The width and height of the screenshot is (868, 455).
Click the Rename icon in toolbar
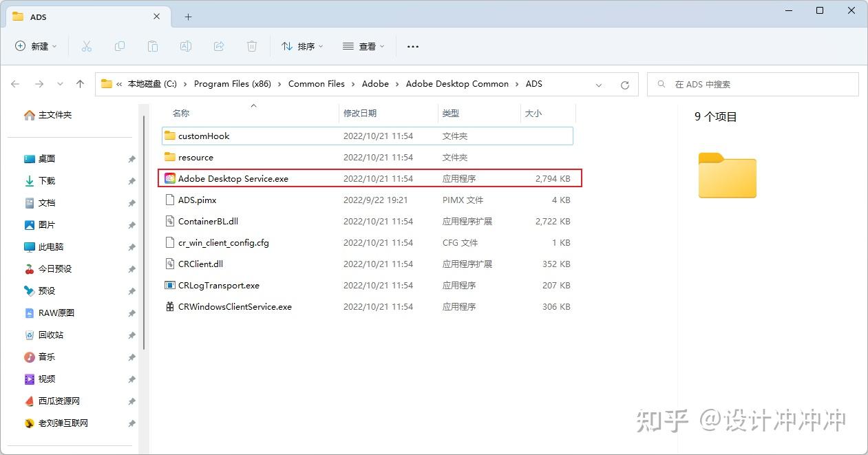186,46
